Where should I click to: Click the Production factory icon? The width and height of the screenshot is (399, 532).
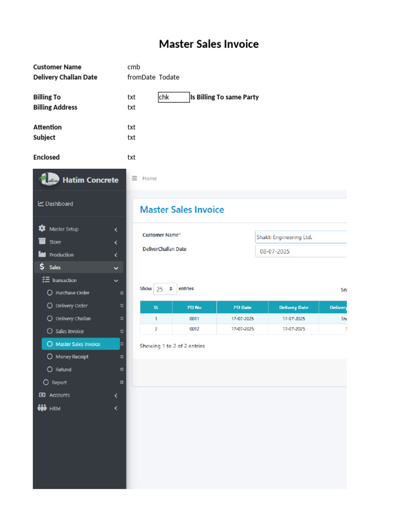tap(42, 254)
